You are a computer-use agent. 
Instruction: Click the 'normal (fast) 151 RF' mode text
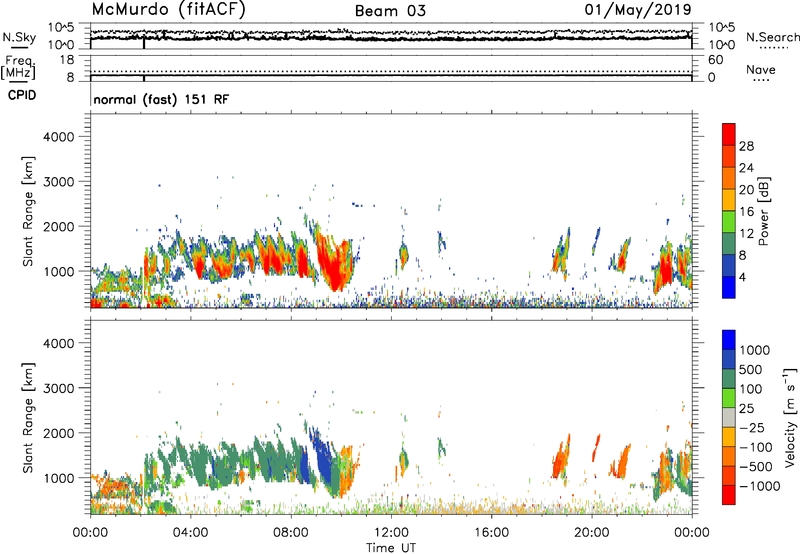coord(161,99)
